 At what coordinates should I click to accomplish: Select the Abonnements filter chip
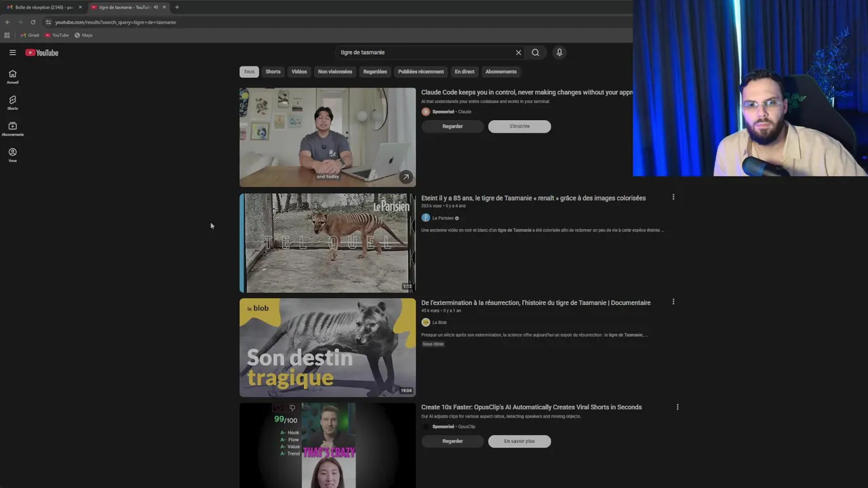[500, 71]
